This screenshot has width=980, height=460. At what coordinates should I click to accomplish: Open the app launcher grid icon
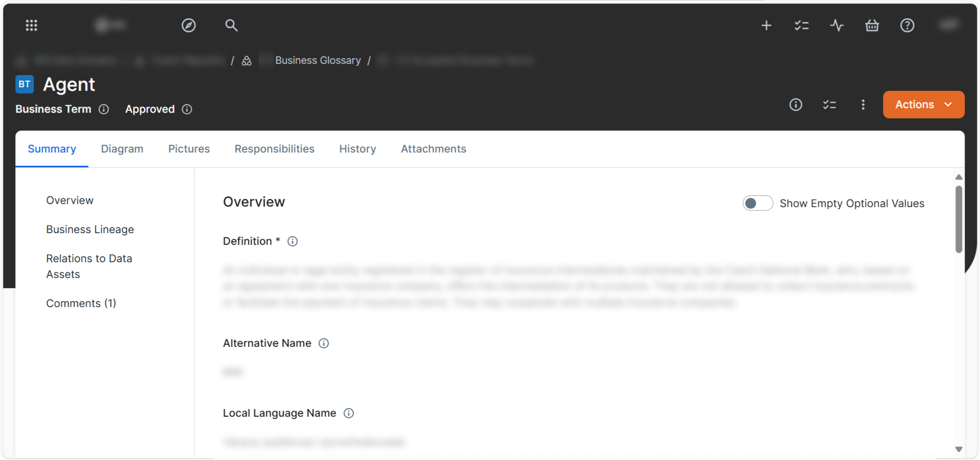31,25
